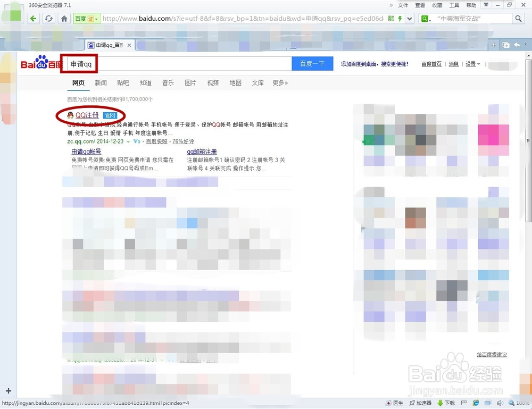Open the qq邮箱注册 sublink
The width and height of the screenshot is (532, 409).
(202, 152)
